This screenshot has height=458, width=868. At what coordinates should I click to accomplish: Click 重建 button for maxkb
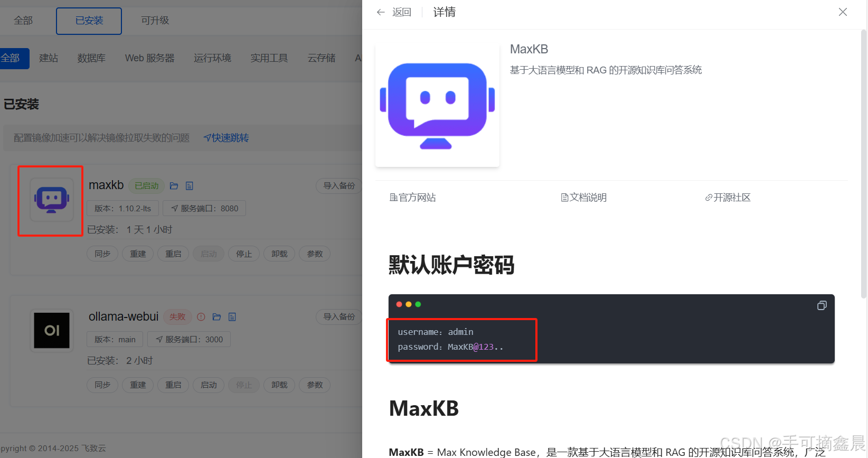click(x=138, y=254)
